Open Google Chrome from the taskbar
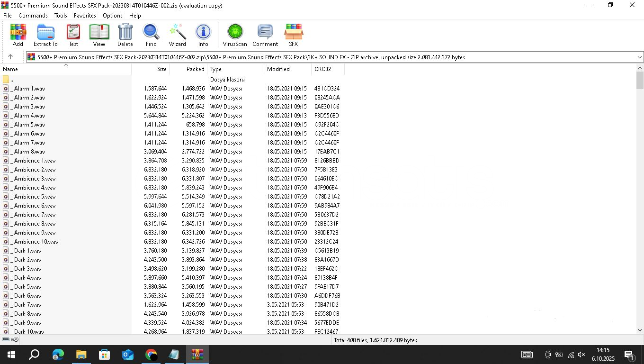Viewport: 644px width, 364px height. point(151,355)
